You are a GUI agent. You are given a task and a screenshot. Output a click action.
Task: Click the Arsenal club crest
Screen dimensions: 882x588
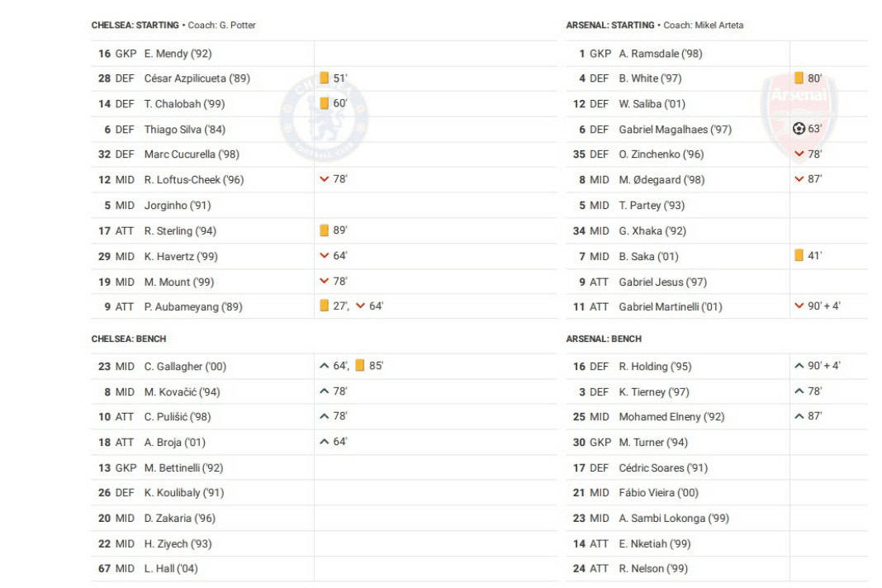click(x=798, y=112)
